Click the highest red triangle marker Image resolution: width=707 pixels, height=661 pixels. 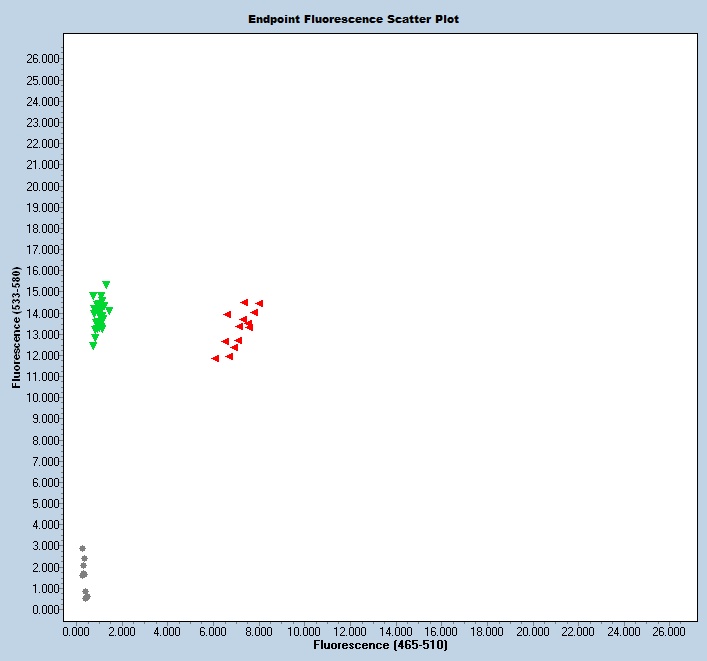[244, 302]
